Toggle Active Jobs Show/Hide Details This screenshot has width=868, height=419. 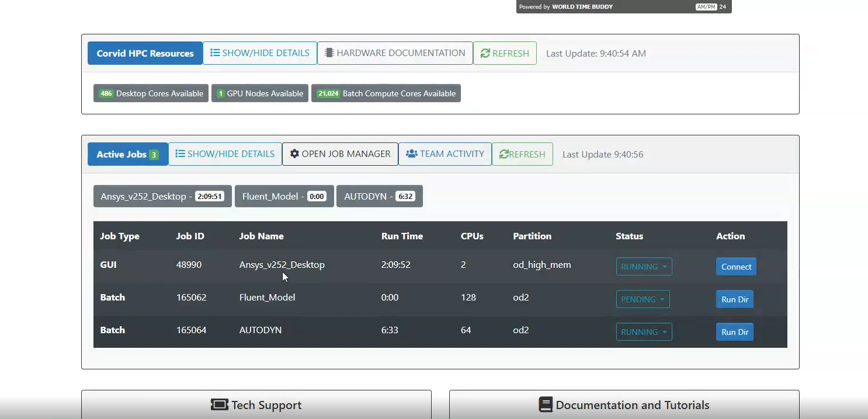[225, 154]
